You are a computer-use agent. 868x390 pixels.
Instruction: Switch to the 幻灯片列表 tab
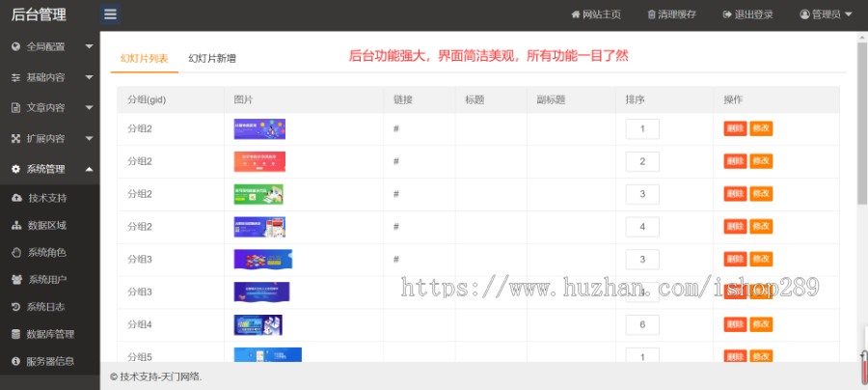pos(145,58)
